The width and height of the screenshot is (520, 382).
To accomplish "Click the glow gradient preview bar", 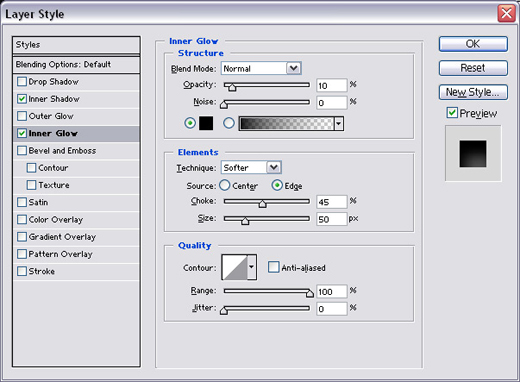I will pyautogui.click(x=286, y=123).
